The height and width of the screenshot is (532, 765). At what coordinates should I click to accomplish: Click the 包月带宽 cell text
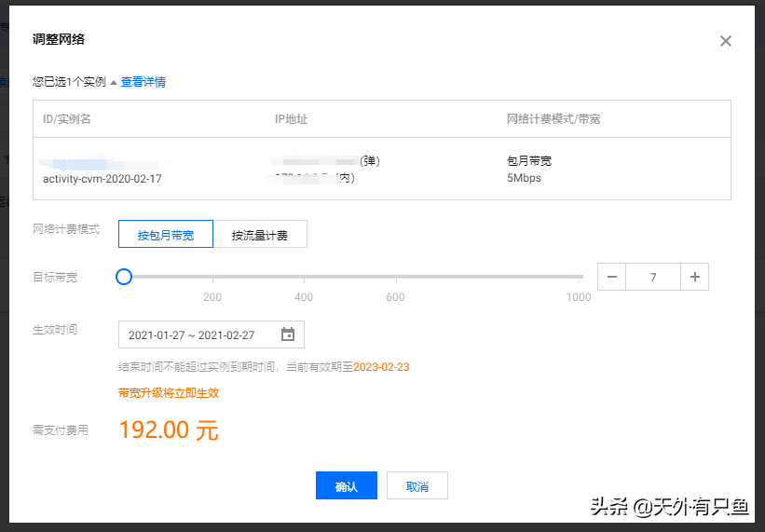pos(529,161)
